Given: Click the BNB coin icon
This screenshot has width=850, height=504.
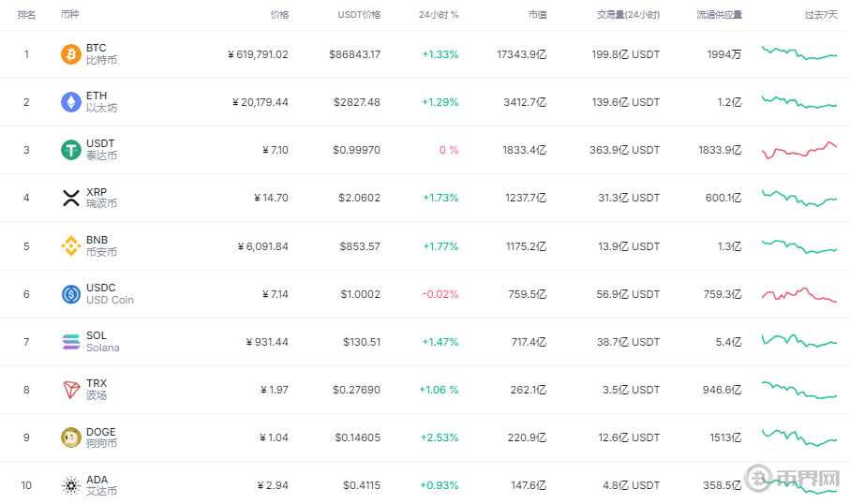Looking at the screenshot, I should point(70,246).
